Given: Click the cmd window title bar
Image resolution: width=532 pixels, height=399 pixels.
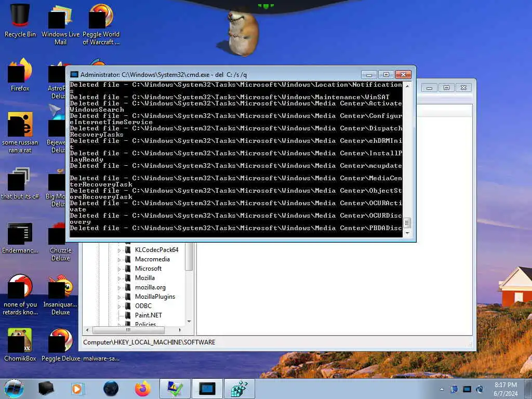Looking at the screenshot, I should (x=217, y=74).
